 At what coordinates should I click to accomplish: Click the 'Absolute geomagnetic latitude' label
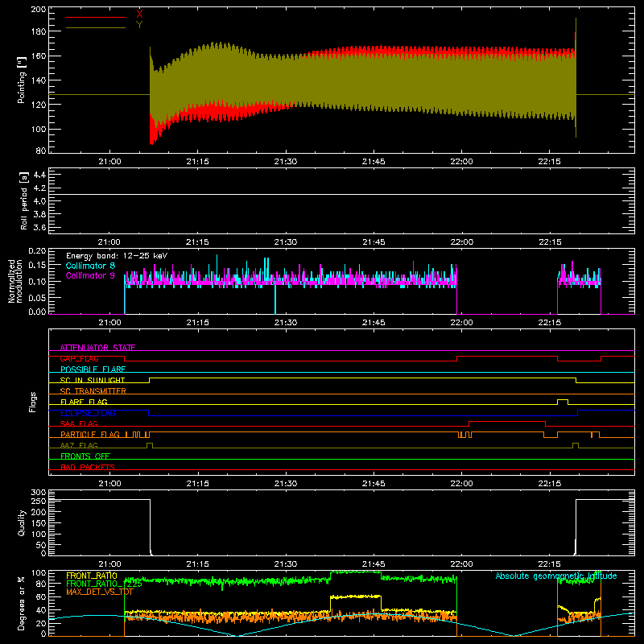[x=556, y=576]
